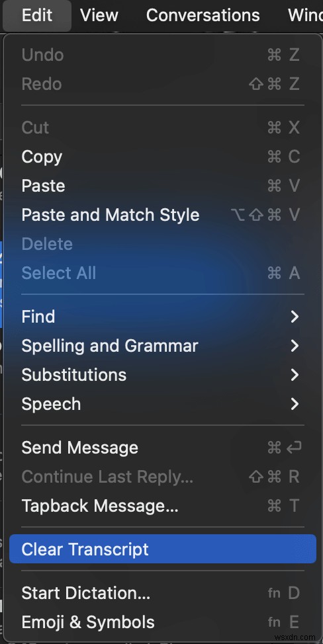Screen dimensions: 323x644
Task: Choose Copy from the menu
Action: pos(163,157)
